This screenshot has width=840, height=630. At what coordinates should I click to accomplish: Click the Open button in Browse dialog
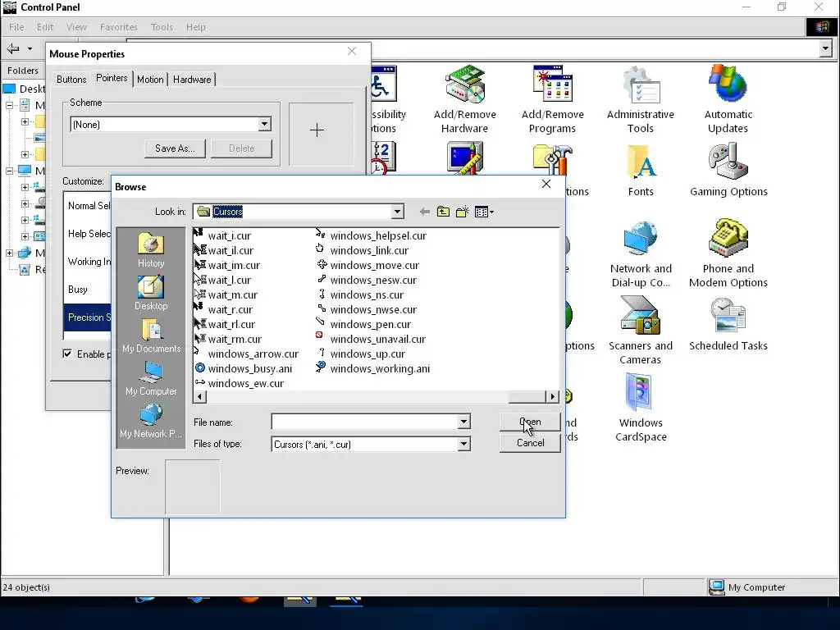530,422
